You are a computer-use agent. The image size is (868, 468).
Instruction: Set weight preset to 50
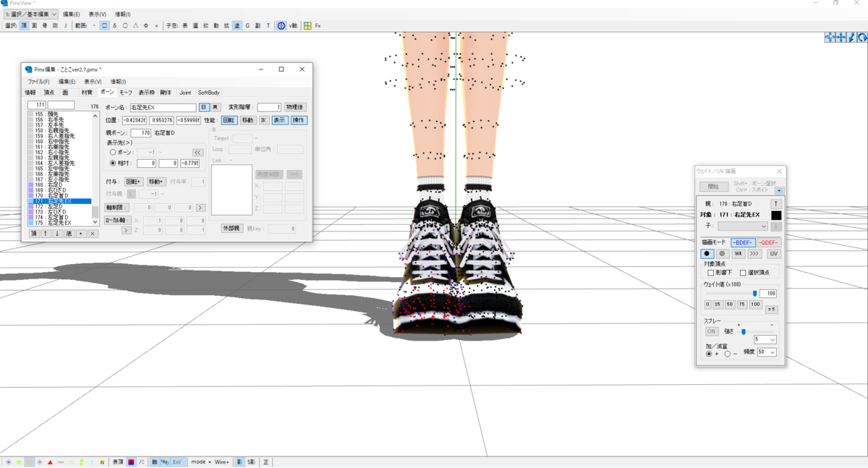730,305
